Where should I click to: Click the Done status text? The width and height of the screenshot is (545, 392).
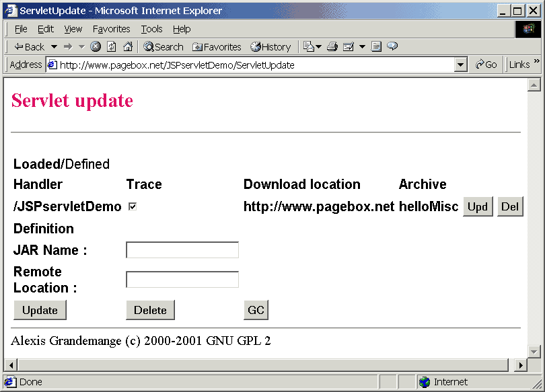click(31, 382)
